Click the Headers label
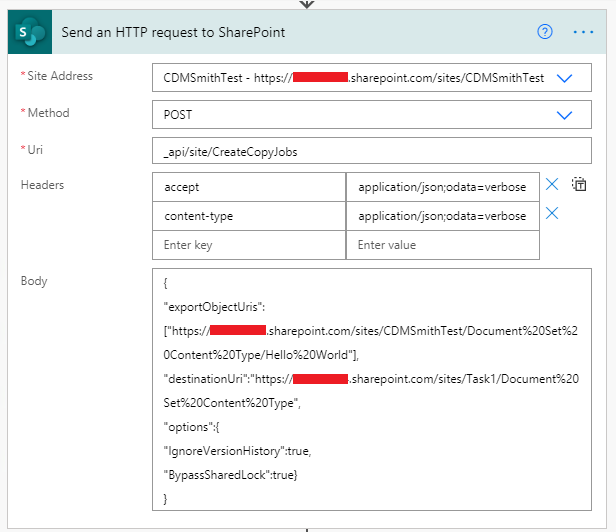Viewport: 616px width, 532px height. (x=42, y=185)
